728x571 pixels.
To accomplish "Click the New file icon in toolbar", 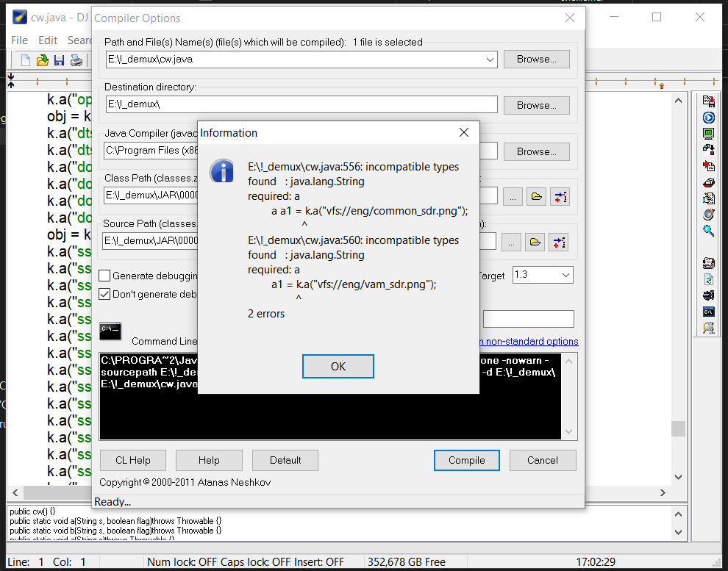I will (26, 60).
